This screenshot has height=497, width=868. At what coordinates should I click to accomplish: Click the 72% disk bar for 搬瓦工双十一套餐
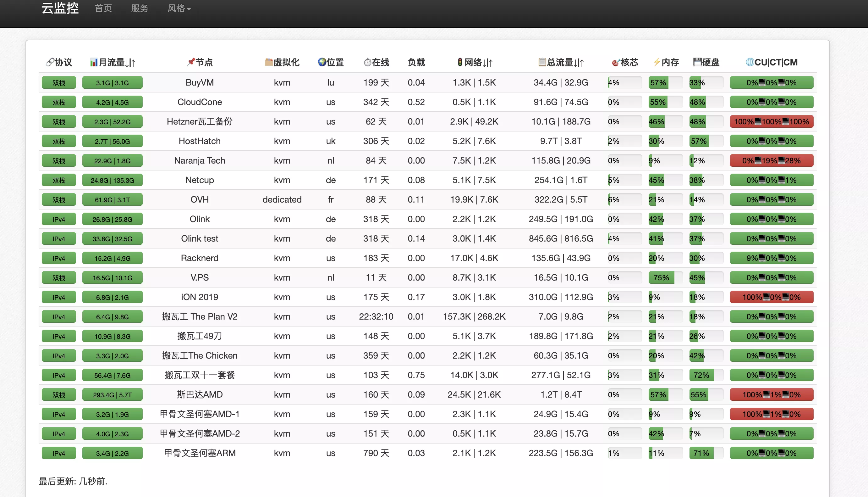pos(706,376)
